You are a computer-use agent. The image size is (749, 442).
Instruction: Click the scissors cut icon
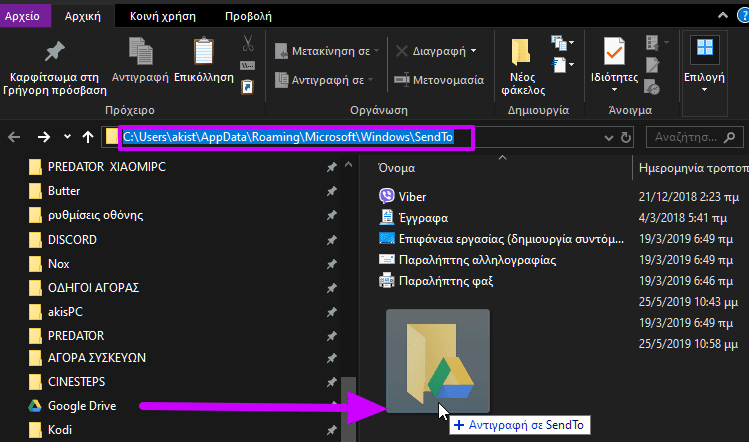(247, 43)
